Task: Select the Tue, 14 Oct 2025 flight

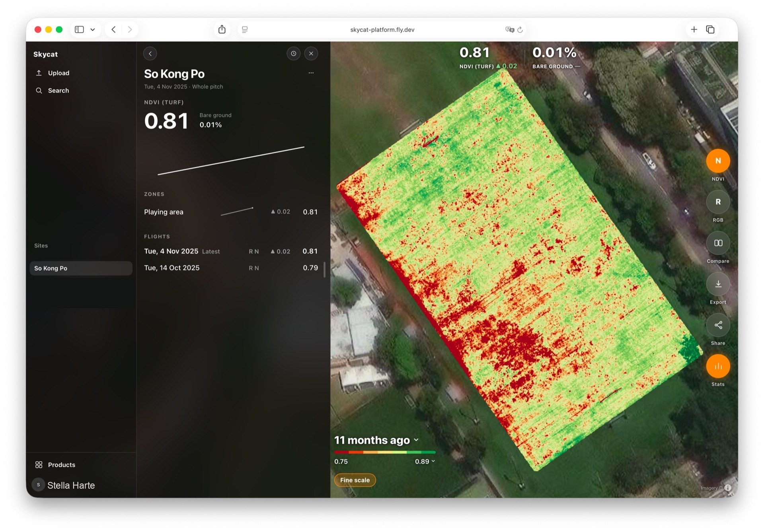Action: [231, 268]
